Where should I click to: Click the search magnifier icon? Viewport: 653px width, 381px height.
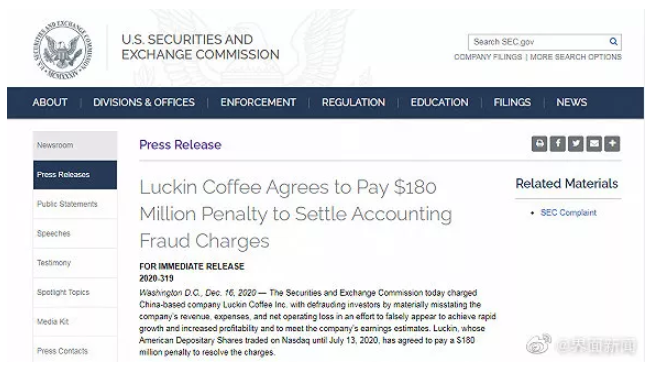[x=613, y=42]
